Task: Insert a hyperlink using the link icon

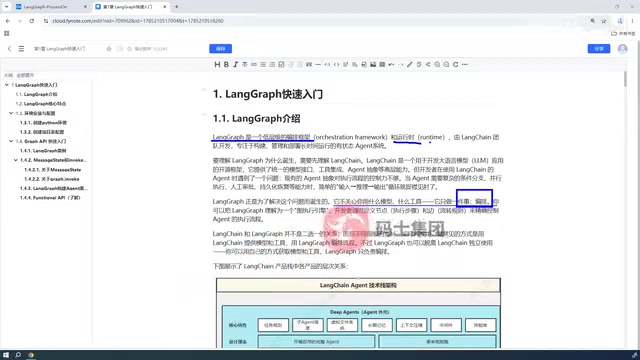Action: pyautogui.click(x=254, y=64)
